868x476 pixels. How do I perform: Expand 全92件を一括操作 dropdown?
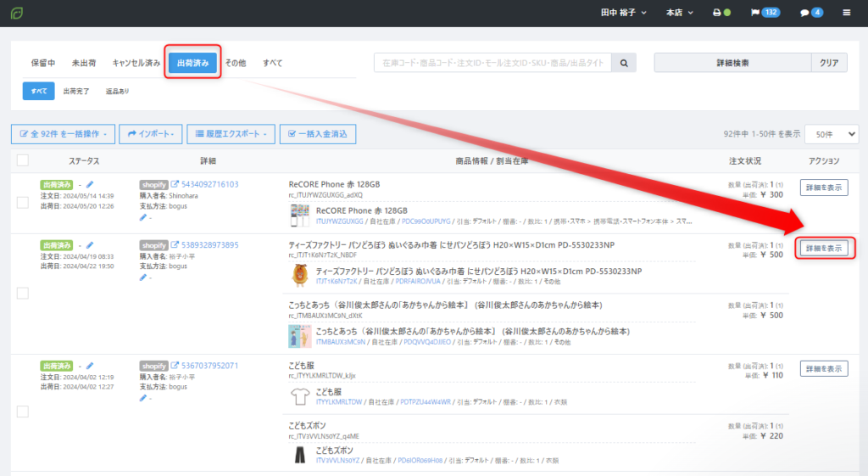pyautogui.click(x=63, y=134)
